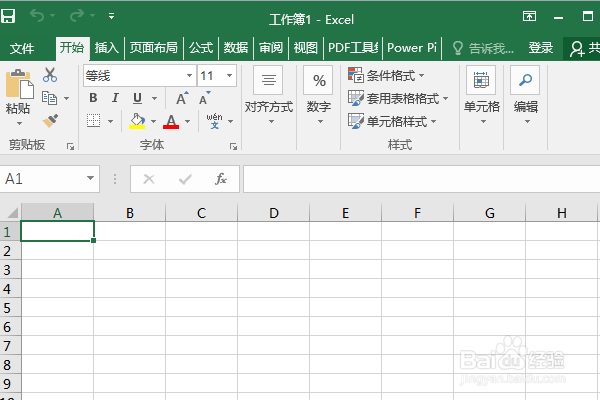Open Customize Quick Access Toolbar menu
The height and width of the screenshot is (400, 600).
pos(111,16)
